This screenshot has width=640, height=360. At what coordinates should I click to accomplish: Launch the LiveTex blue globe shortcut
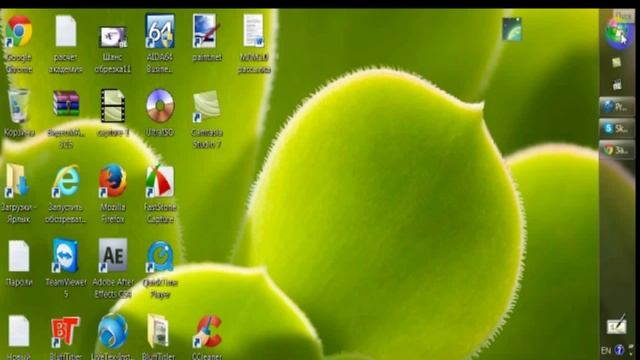113,331
